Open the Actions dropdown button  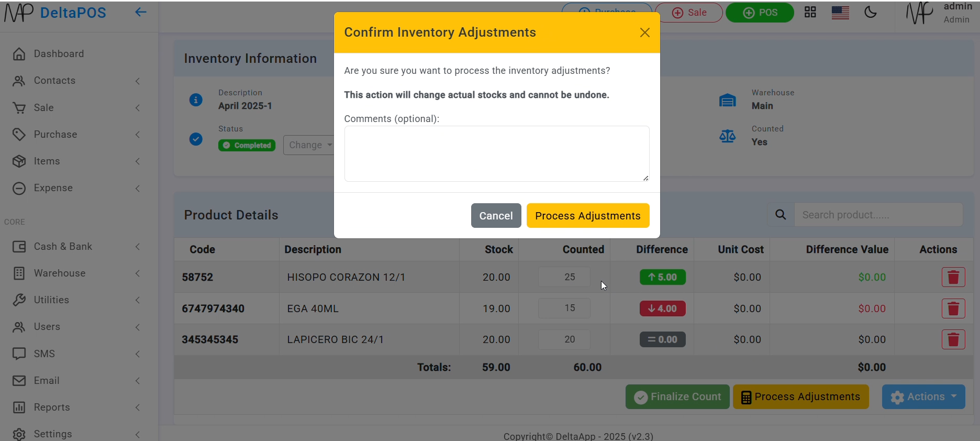(923, 396)
